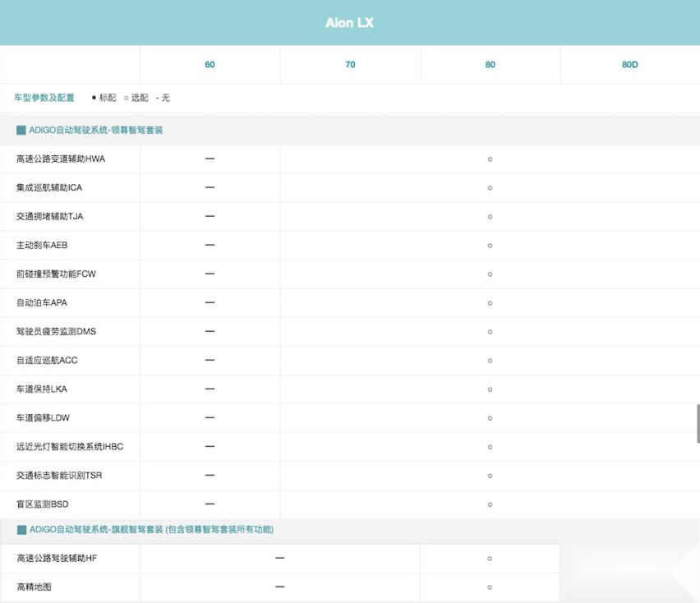Click the 前碰撞预警功能FCW row label

click(x=56, y=274)
